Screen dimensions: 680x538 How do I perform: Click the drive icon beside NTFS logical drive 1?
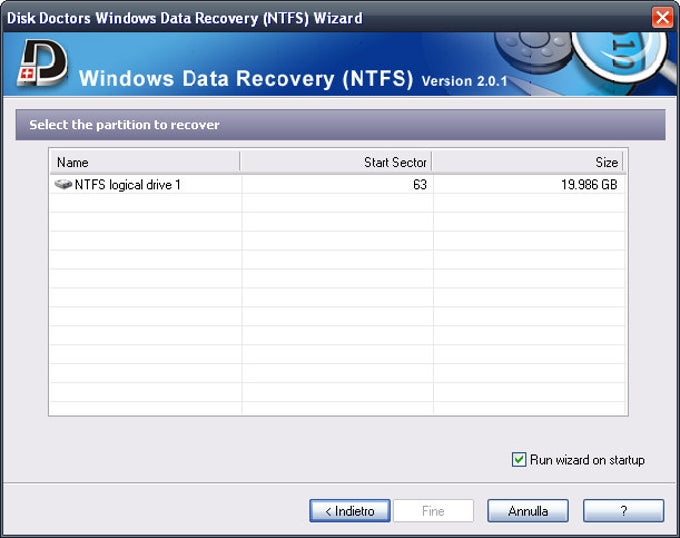coord(63,185)
